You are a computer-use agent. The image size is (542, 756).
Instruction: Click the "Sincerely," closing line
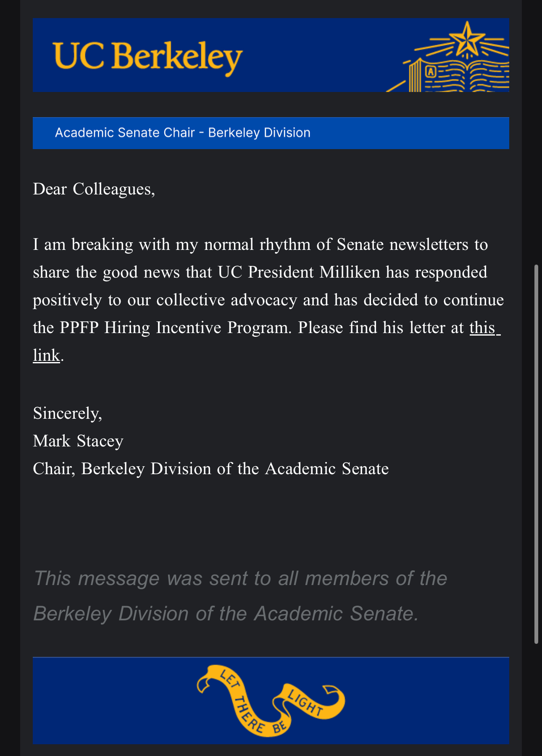[x=67, y=413]
